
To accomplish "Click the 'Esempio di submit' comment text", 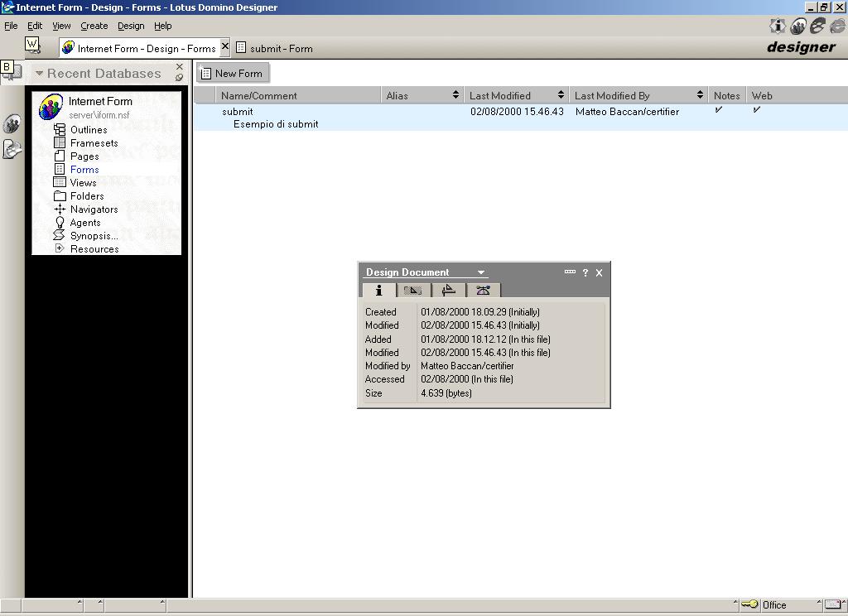I will pos(276,124).
